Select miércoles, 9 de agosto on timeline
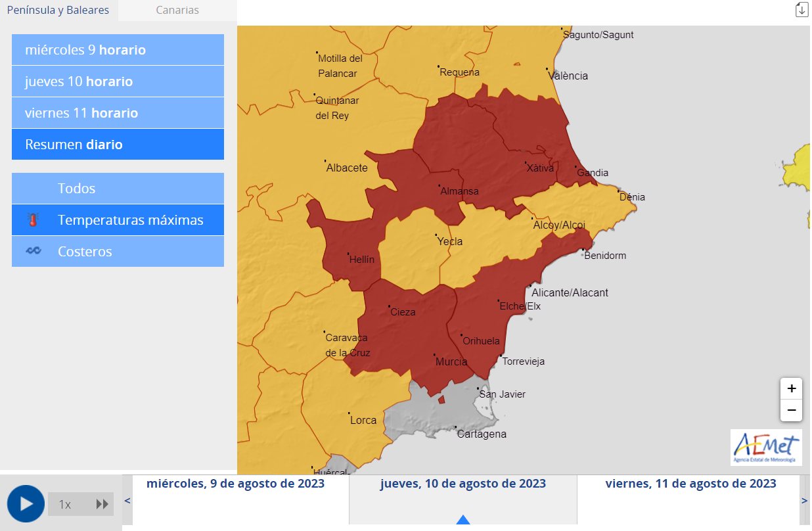This screenshot has width=812, height=531. tap(236, 484)
